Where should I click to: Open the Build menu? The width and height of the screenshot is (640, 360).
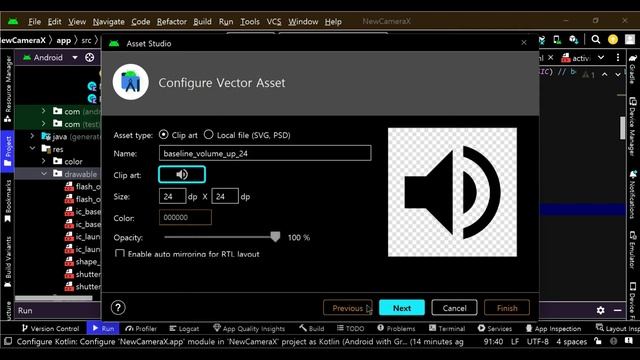[202, 22]
